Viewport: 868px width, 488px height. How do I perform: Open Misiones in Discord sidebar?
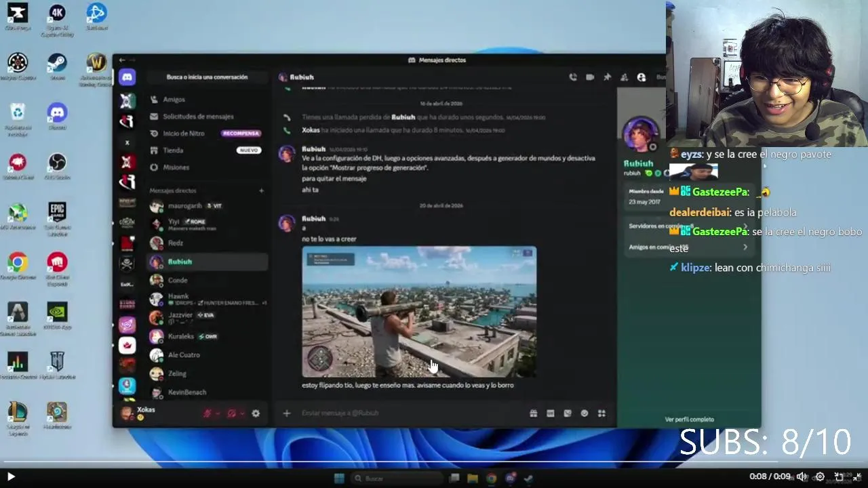(x=208, y=167)
